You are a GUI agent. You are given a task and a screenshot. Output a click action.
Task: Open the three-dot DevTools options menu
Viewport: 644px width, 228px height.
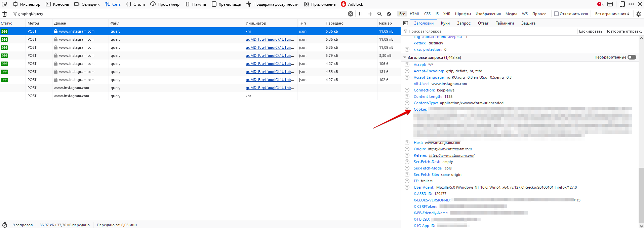631,4
